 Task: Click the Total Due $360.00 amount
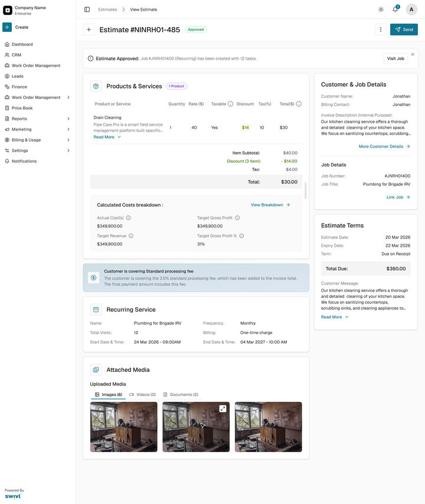click(x=396, y=269)
